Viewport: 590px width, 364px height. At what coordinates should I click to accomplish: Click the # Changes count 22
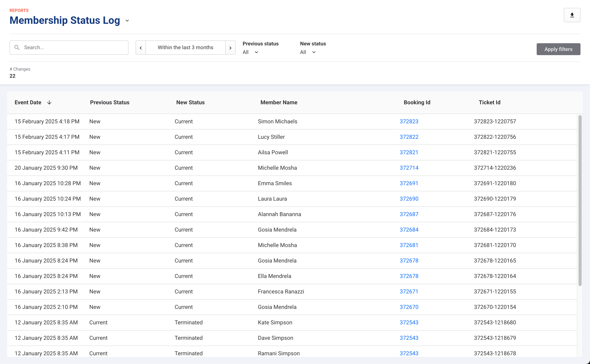click(x=12, y=76)
